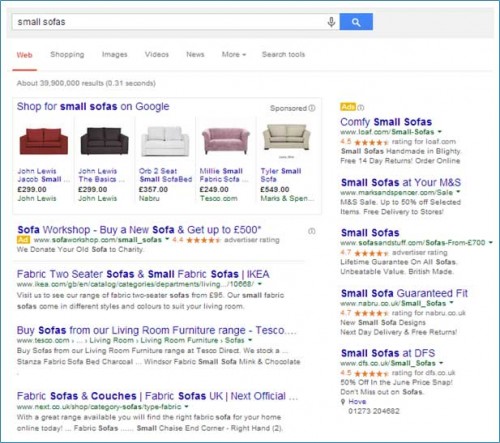Viewport: 500px width, 443px height.
Task: Open the black John Lewis Basics sofa image
Action: (x=105, y=141)
